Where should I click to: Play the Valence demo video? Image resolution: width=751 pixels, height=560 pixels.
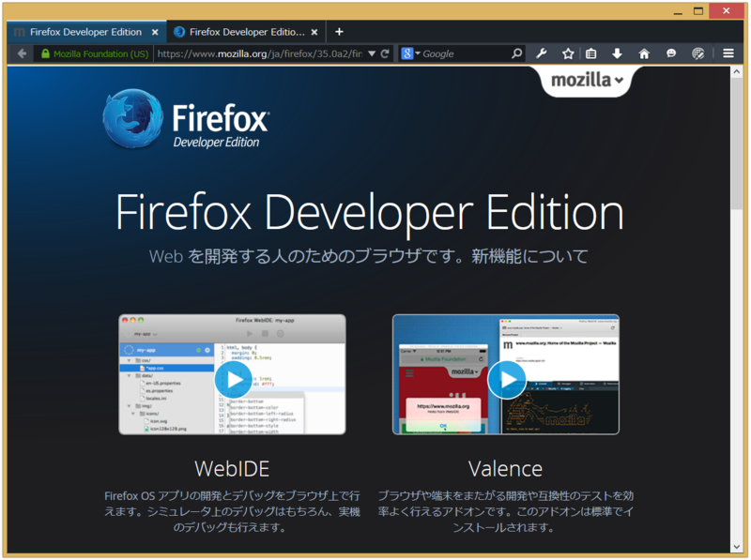pos(506,379)
